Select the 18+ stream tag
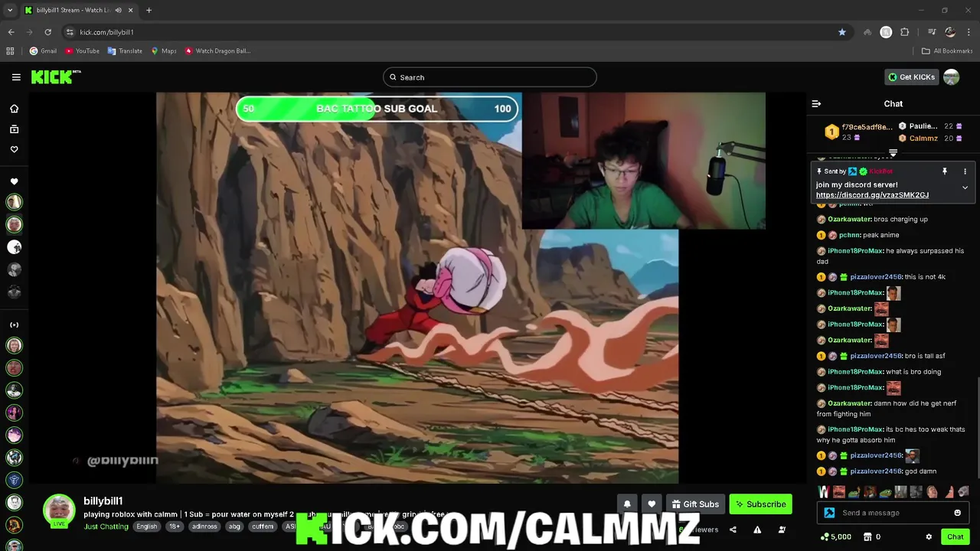Screen dimensions: 980x551 point(175,527)
